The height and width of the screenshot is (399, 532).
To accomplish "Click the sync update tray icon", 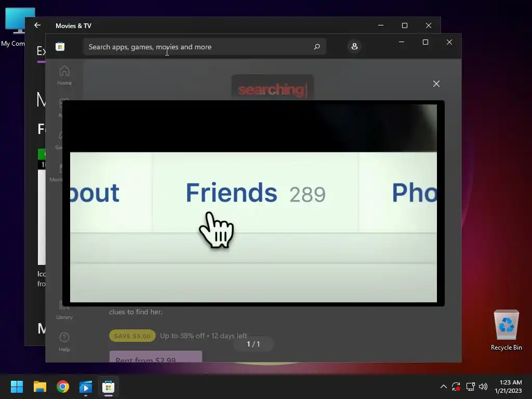I will (456, 387).
